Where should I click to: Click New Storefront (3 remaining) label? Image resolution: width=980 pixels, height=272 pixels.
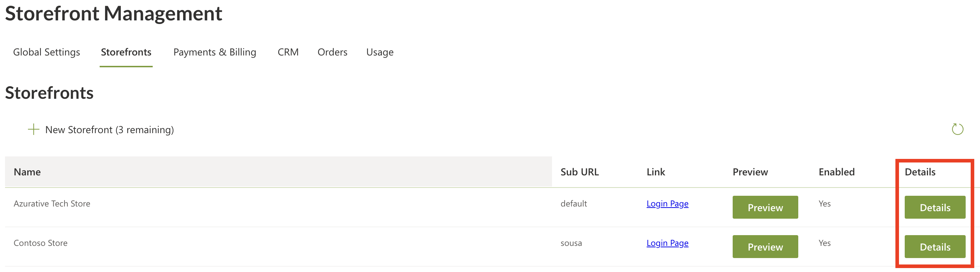coord(110,130)
